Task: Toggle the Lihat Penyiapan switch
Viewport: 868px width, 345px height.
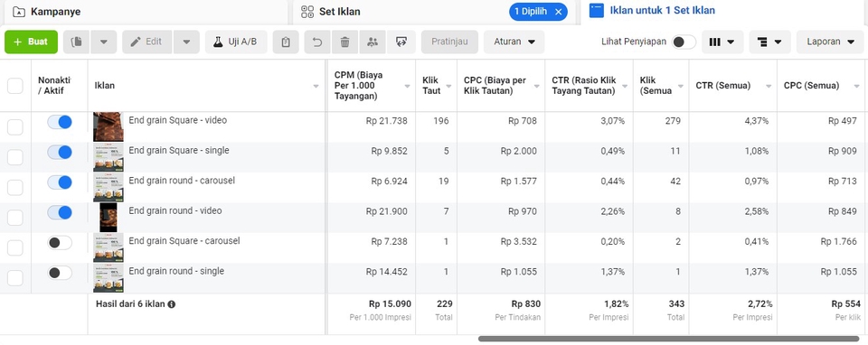Action: point(684,42)
